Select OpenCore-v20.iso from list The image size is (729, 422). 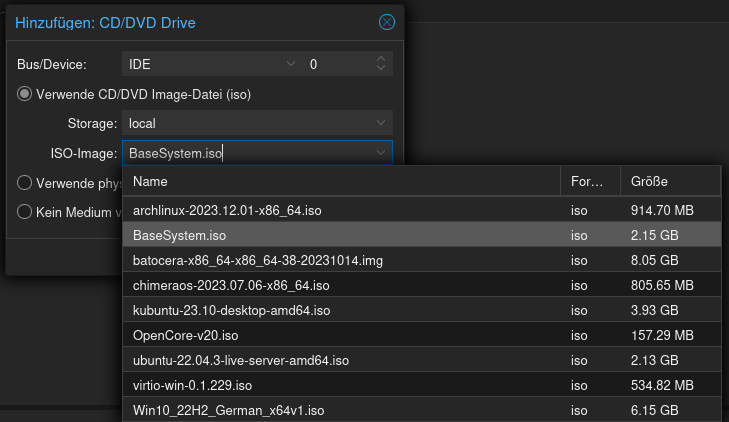184,335
